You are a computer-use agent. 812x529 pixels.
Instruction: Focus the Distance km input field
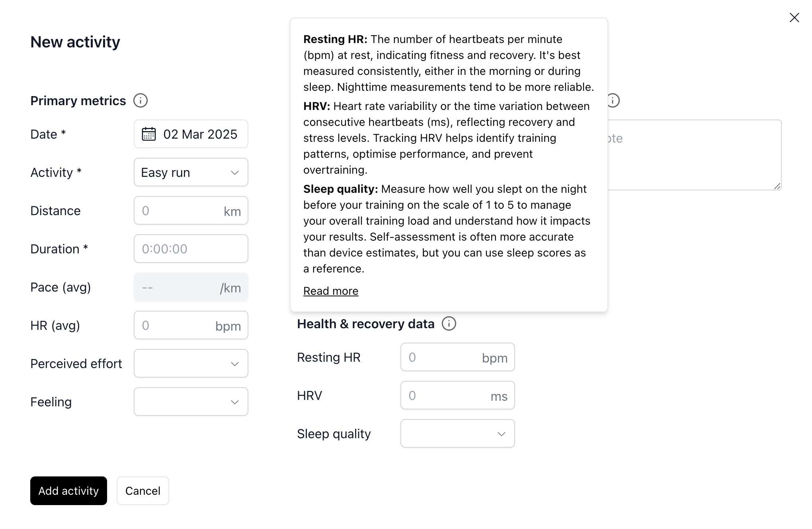(x=181, y=211)
